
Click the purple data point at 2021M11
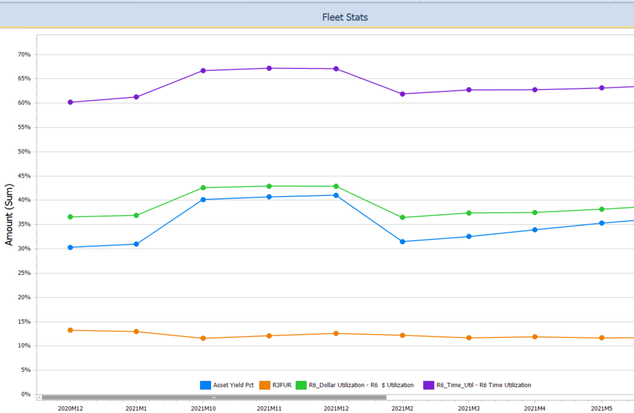269,68
